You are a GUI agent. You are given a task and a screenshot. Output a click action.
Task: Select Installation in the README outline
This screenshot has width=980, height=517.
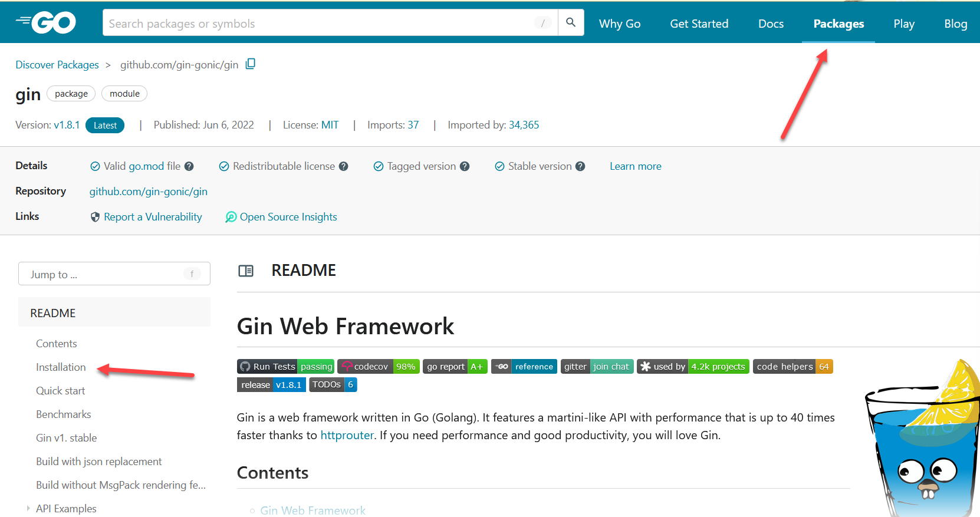(61, 367)
